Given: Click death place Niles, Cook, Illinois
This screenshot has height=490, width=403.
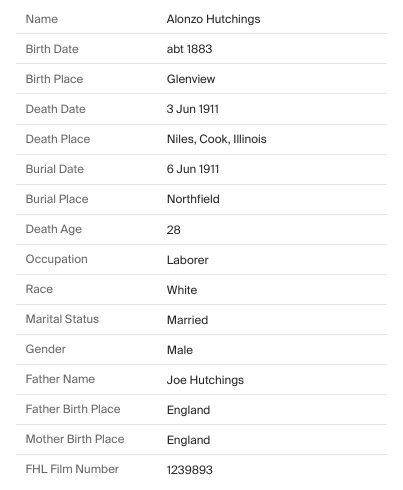Looking at the screenshot, I should 217,139.
